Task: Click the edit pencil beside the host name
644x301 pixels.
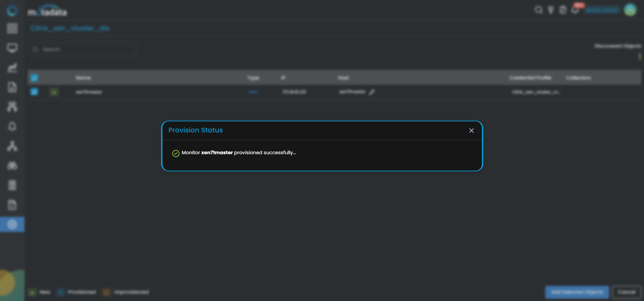Action: [x=371, y=92]
